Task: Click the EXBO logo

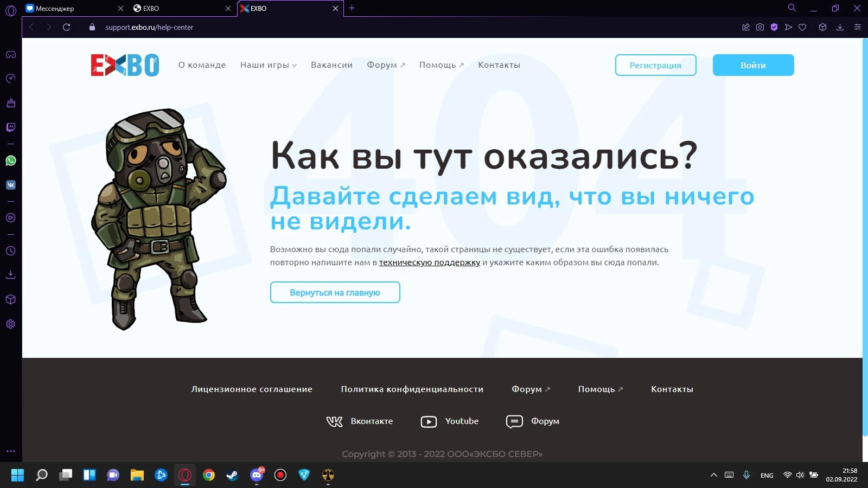Action: point(125,65)
